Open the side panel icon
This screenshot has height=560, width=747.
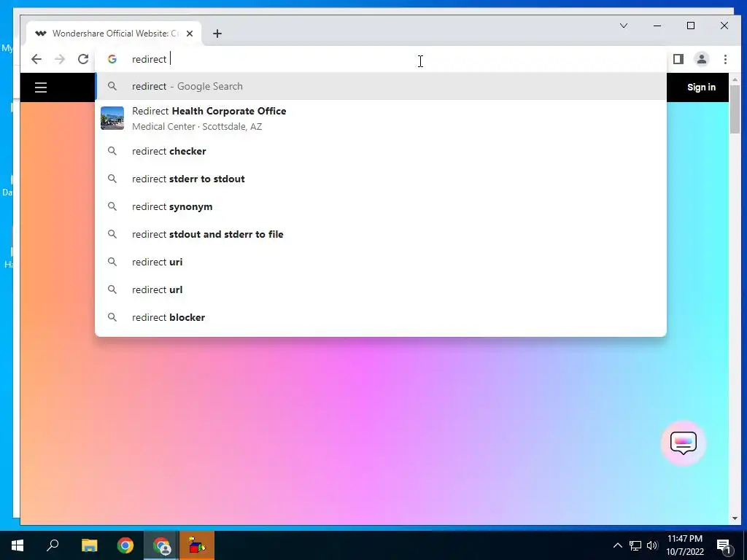coord(678,59)
